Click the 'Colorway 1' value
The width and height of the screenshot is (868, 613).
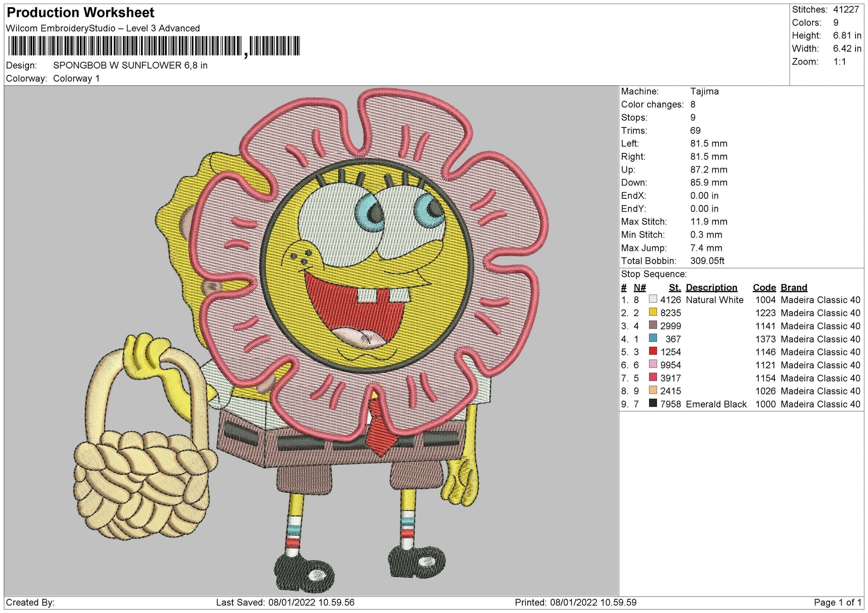point(76,78)
